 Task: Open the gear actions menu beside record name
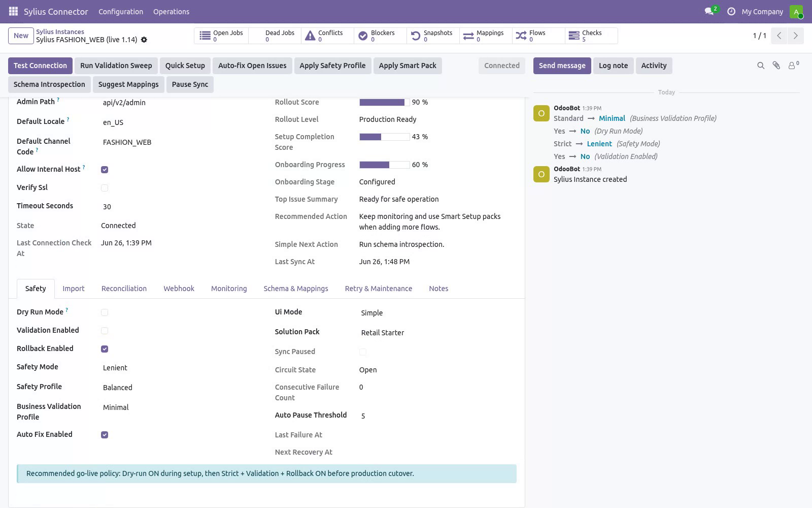(144, 40)
